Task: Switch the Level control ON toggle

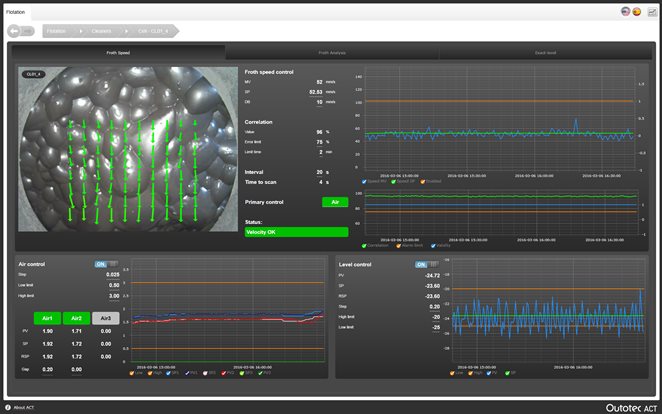Action: (x=426, y=265)
